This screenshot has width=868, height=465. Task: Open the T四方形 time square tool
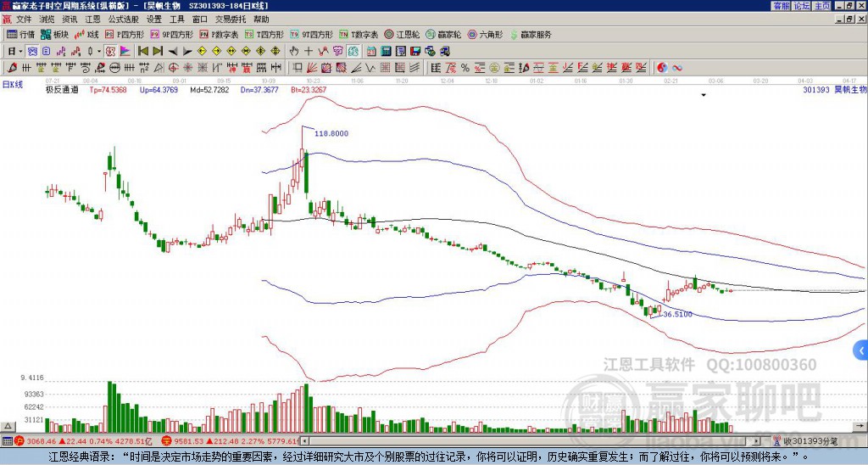point(264,34)
